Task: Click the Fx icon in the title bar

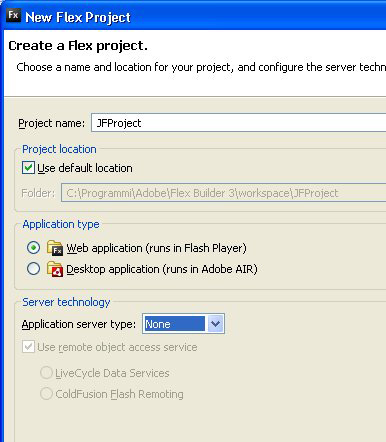Action: pos(14,15)
